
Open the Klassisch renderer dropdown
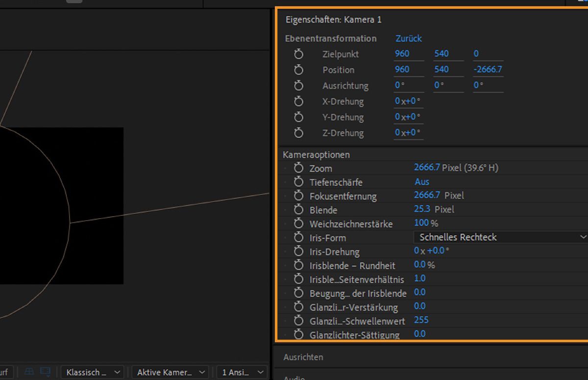(x=94, y=372)
